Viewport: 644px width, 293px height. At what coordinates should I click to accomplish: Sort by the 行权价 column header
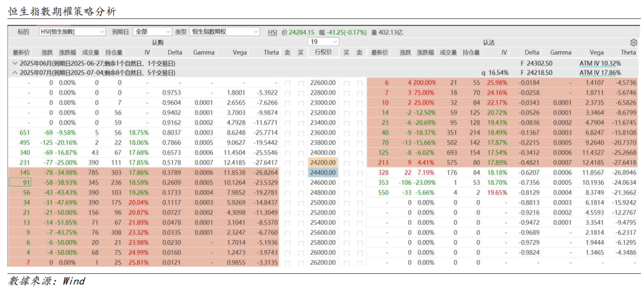(x=324, y=52)
